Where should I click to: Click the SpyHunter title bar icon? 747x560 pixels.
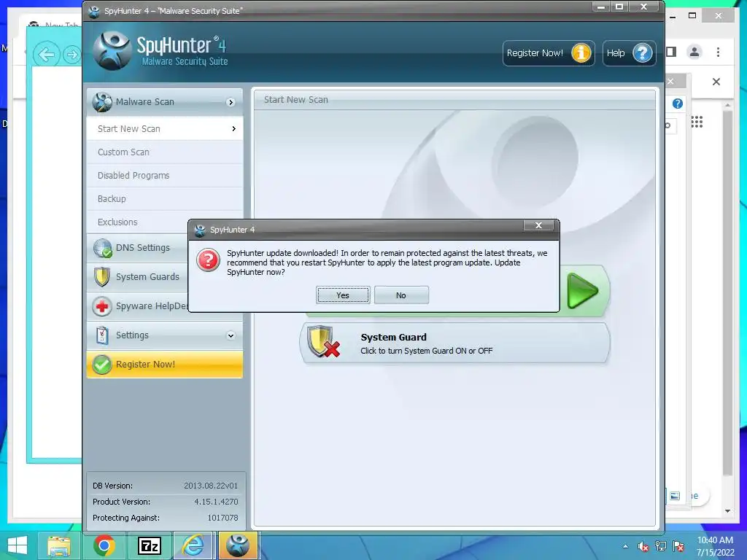(94, 12)
